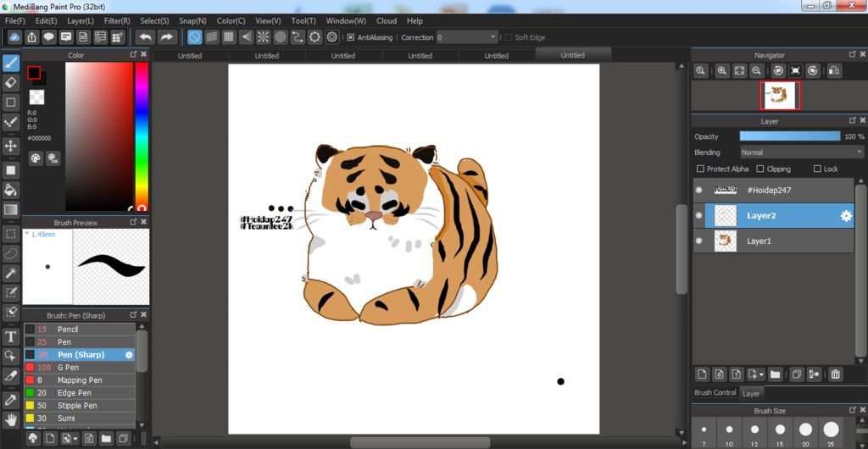Open the Blending mode dropdown
Image resolution: width=868 pixels, height=449 pixels.
[x=802, y=152]
